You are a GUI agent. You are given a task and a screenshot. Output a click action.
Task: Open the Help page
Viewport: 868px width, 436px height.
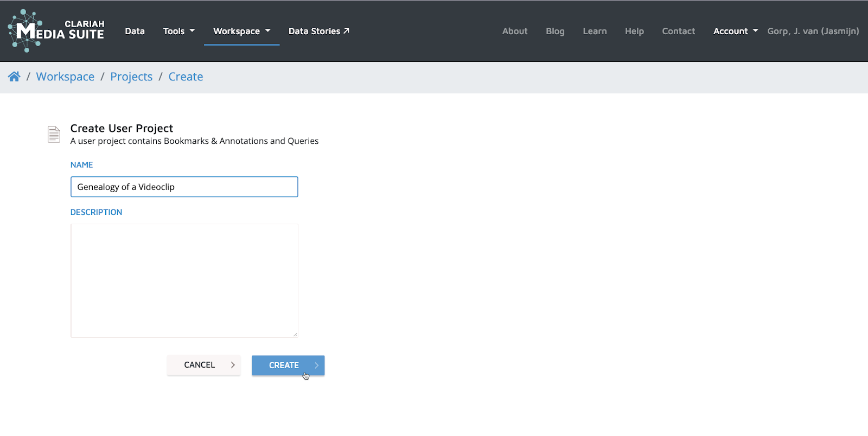(x=634, y=31)
